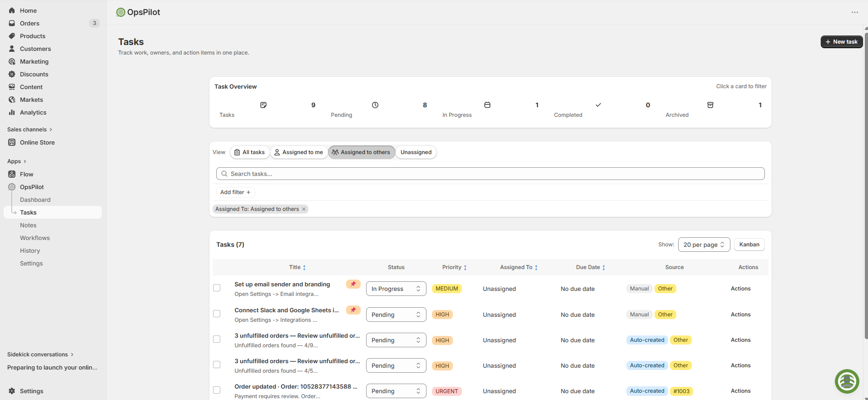868x400 pixels.
Task: Open Actions for Order updated task
Action: [x=740, y=391]
